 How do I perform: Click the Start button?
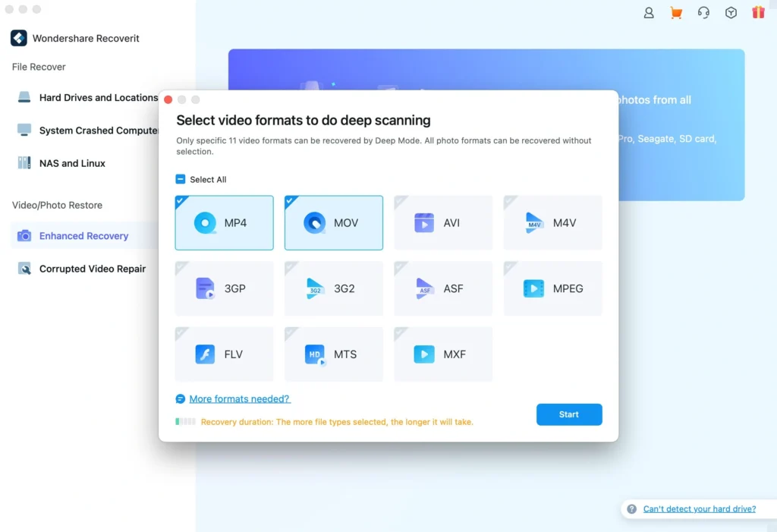point(569,414)
